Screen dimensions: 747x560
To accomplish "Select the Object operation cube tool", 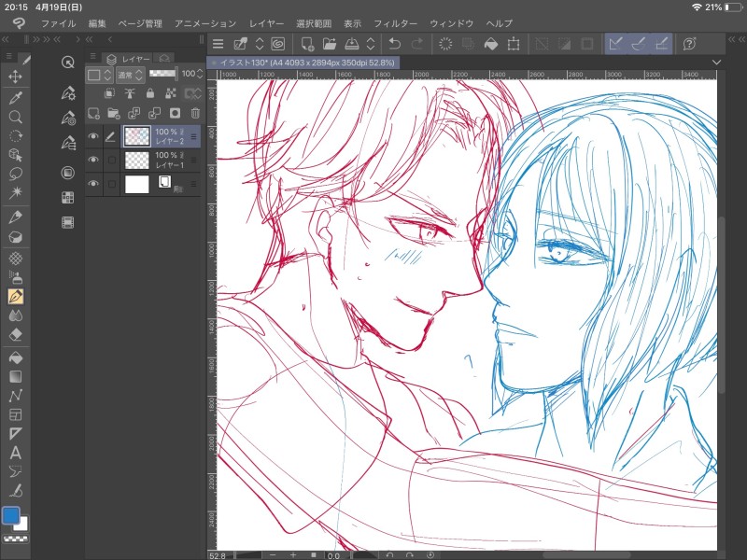I will (x=15, y=155).
